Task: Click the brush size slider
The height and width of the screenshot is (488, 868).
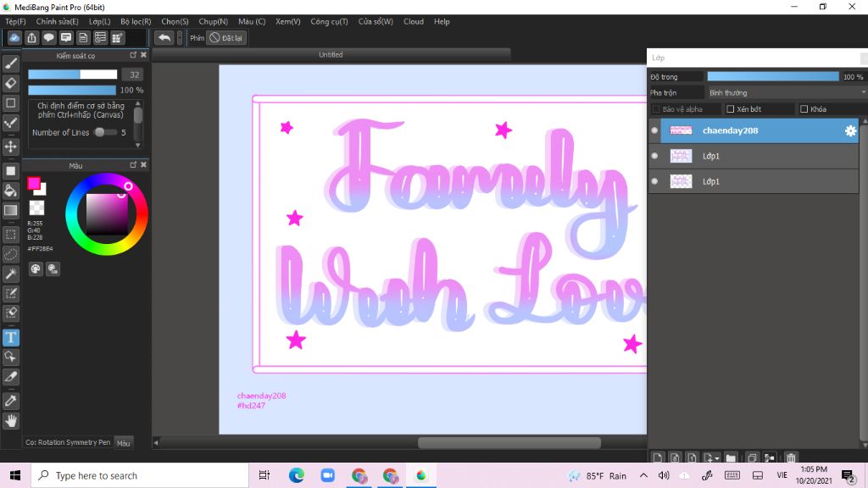Action: pos(73,75)
